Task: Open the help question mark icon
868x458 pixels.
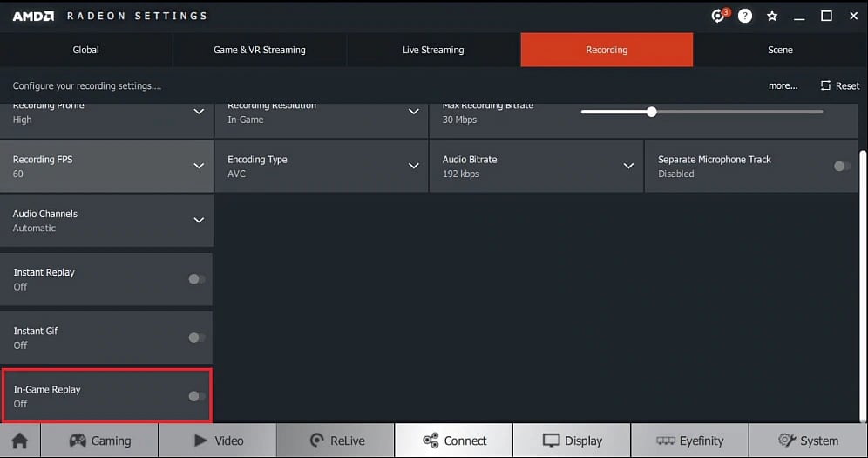Action: tap(745, 16)
